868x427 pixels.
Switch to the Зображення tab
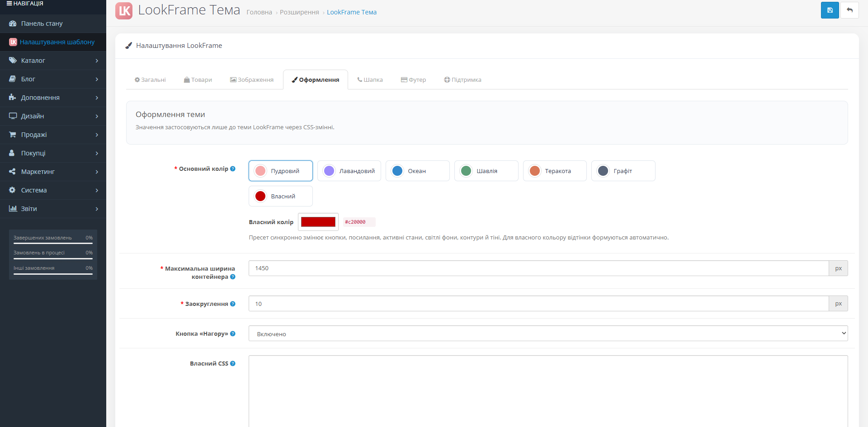[252, 80]
